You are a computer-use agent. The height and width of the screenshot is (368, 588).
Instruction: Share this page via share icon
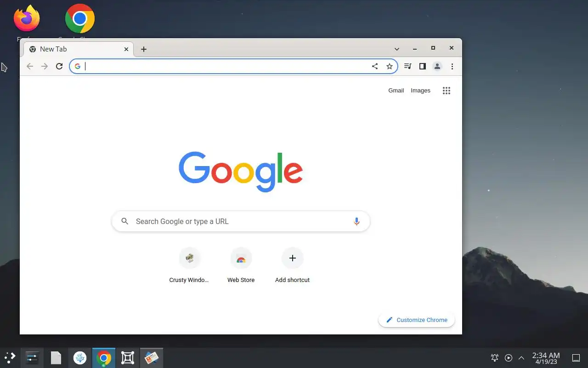pyautogui.click(x=375, y=66)
